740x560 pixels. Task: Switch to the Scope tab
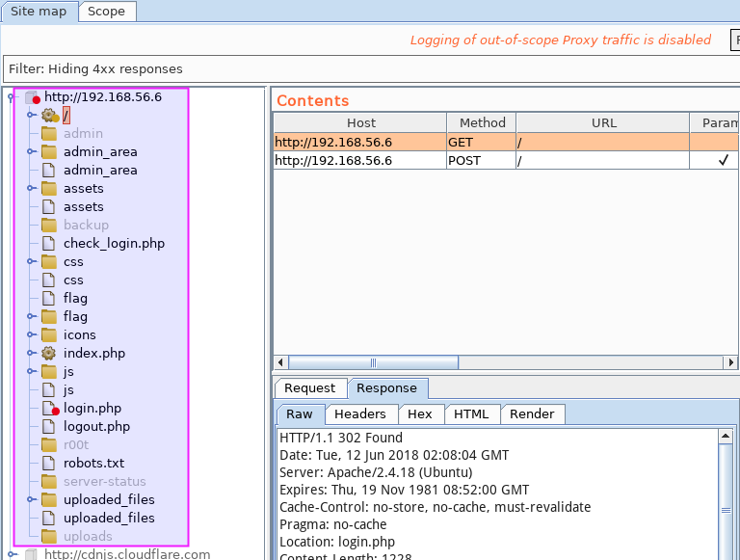(107, 12)
